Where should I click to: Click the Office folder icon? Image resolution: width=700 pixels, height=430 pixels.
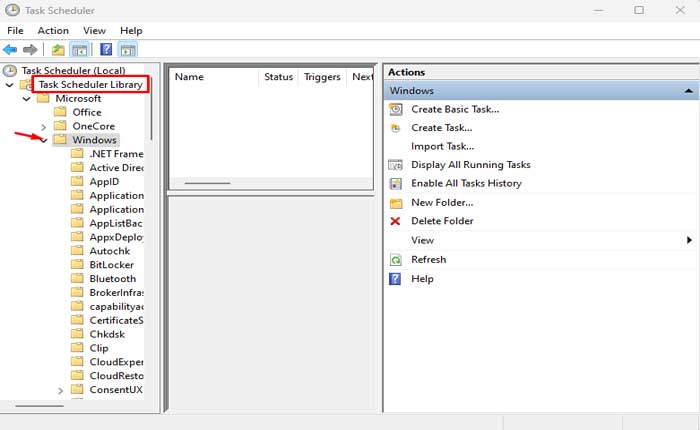[x=60, y=112]
